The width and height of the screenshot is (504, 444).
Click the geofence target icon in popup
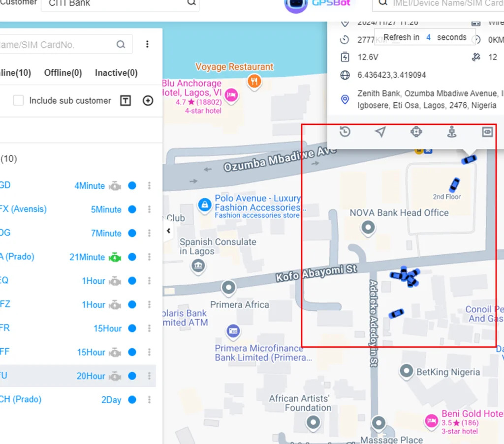[416, 132]
